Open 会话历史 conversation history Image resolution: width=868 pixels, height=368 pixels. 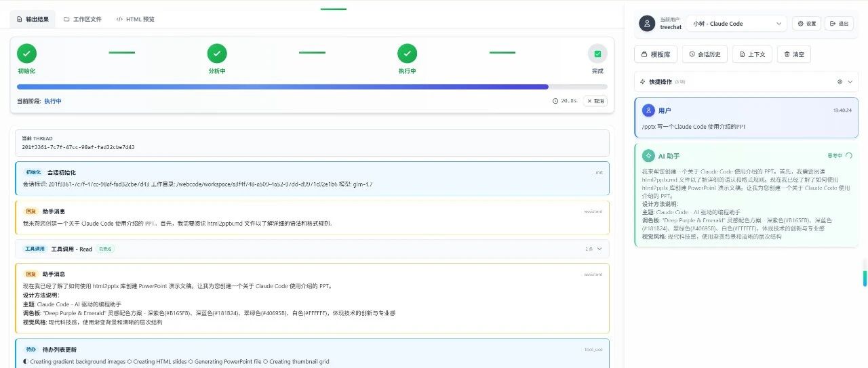[705, 54]
